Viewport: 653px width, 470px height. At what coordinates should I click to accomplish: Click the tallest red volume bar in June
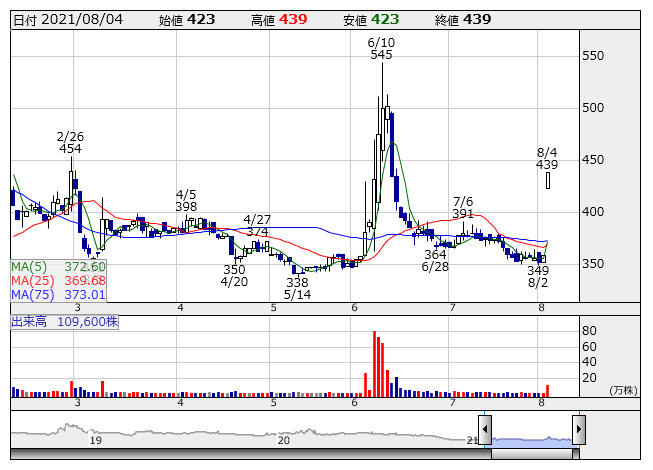(x=374, y=364)
